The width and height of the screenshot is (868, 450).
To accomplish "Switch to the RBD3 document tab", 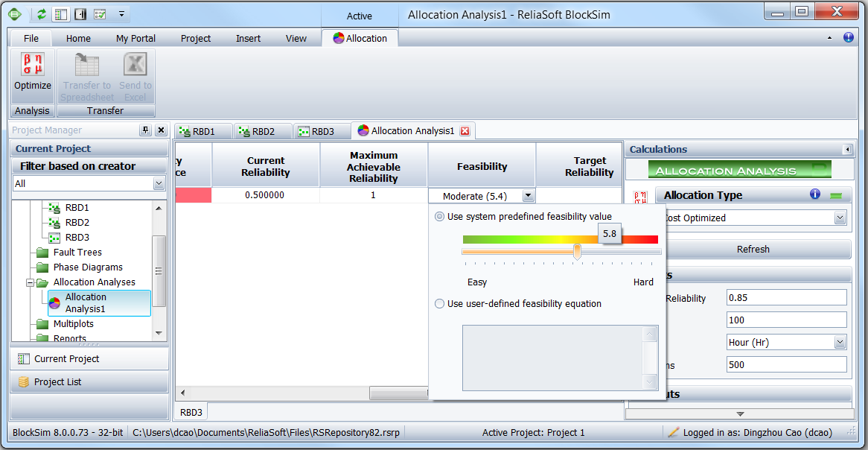I will [322, 131].
